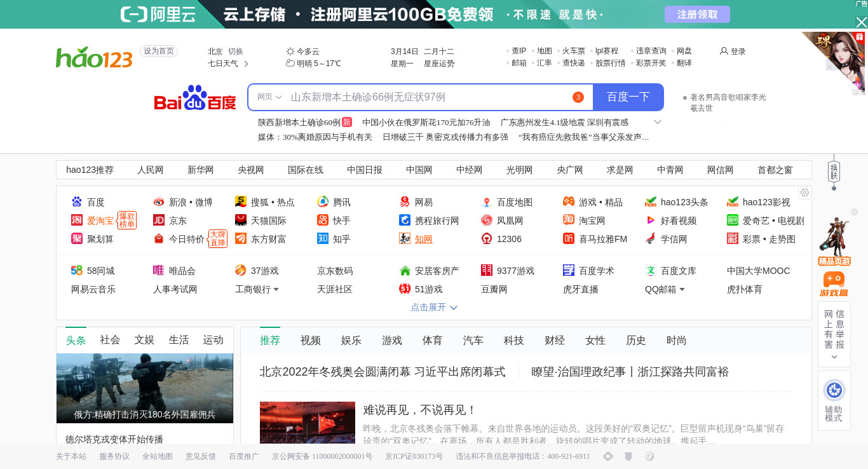
Task: Click 注册领取 on the ad banner
Action: (x=697, y=14)
